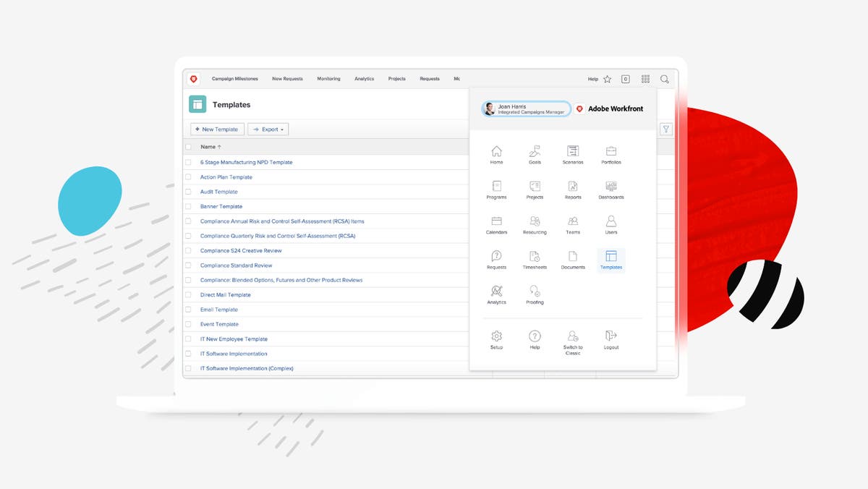Open Resourcing from the main menu
Viewport: 868px width, 489px height.
[535, 225]
